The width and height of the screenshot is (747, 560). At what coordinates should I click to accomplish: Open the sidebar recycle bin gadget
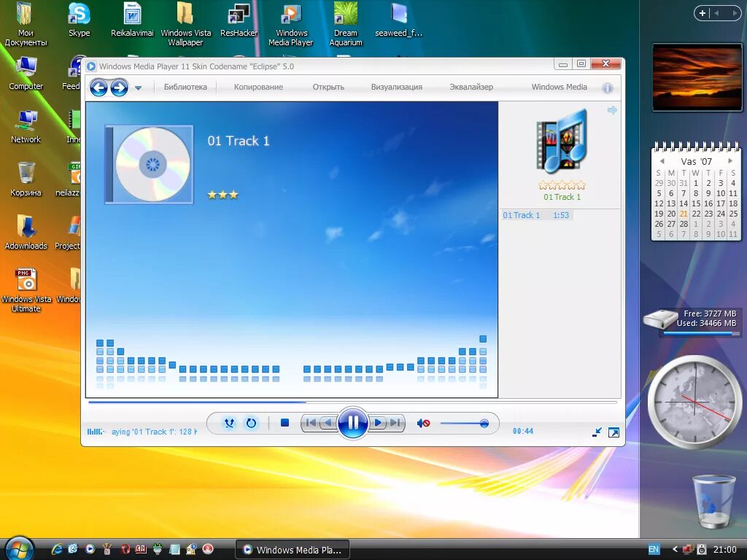(x=713, y=501)
